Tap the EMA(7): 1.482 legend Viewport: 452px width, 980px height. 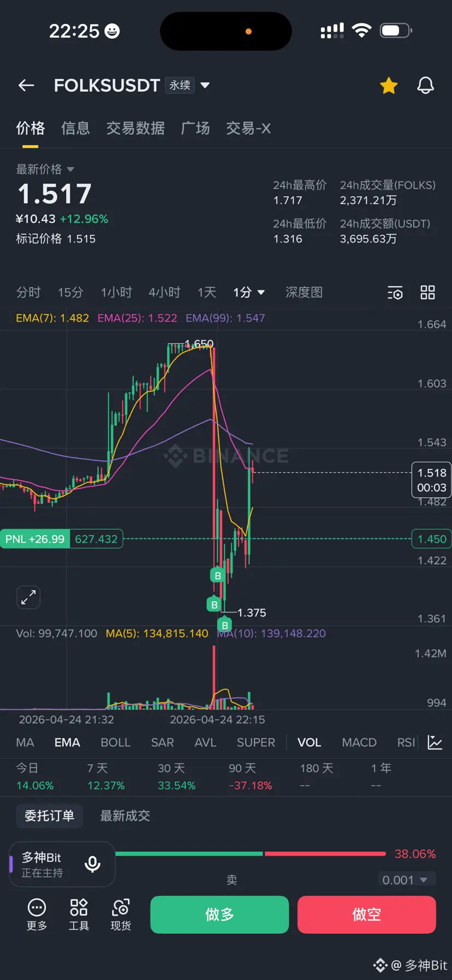[x=52, y=318]
